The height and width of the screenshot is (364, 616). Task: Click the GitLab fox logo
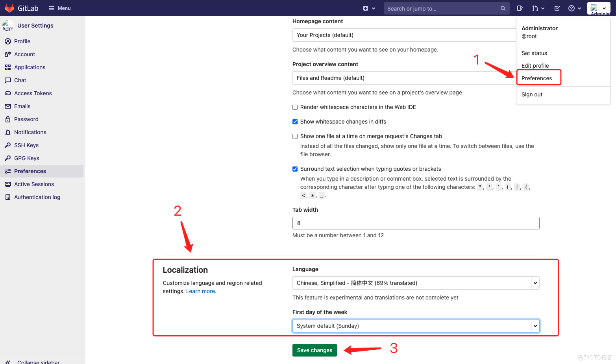(x=9, y=8)
